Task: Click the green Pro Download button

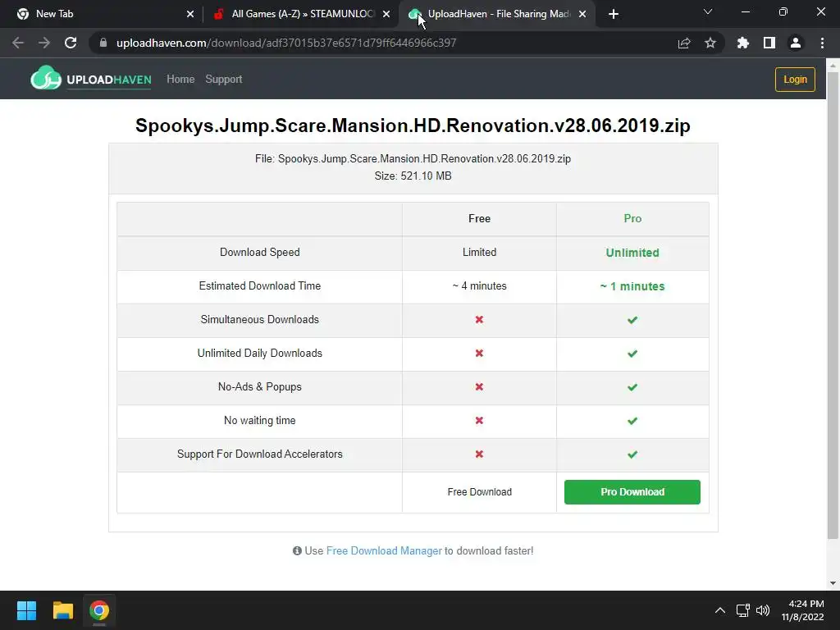Action: [x=632, y=492]
